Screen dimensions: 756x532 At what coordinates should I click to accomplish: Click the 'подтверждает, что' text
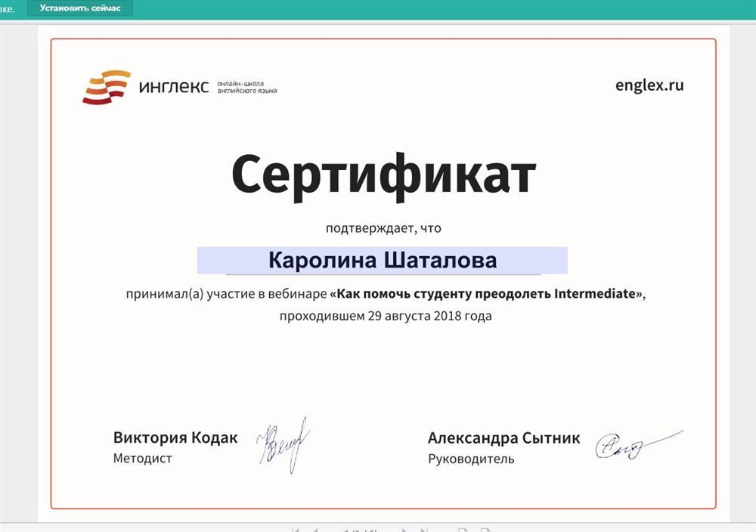pos(383,228)
